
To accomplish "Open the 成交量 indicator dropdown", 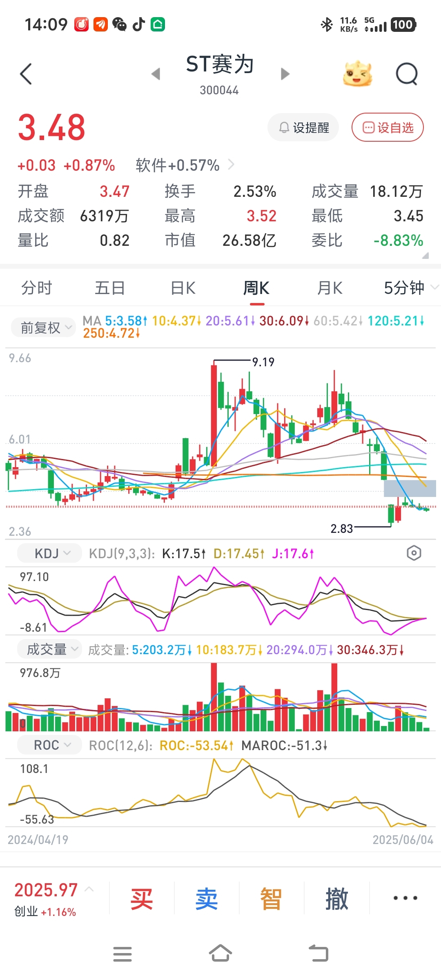I will (50, 649).
